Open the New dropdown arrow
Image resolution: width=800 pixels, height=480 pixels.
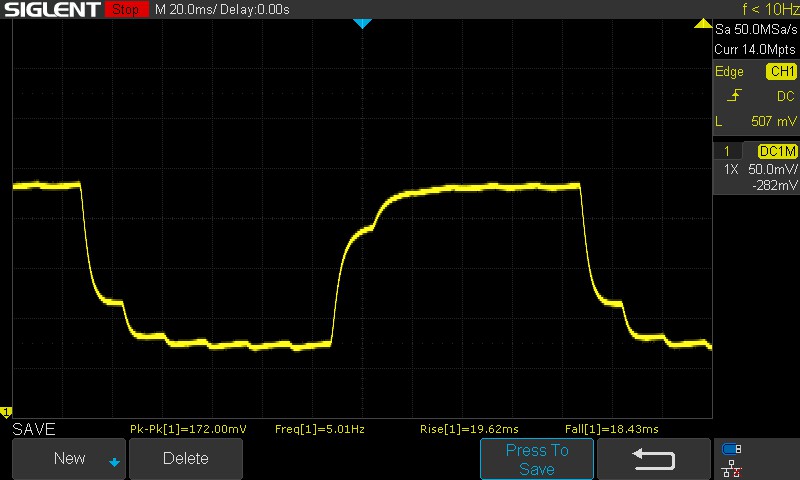coord(114,463)
